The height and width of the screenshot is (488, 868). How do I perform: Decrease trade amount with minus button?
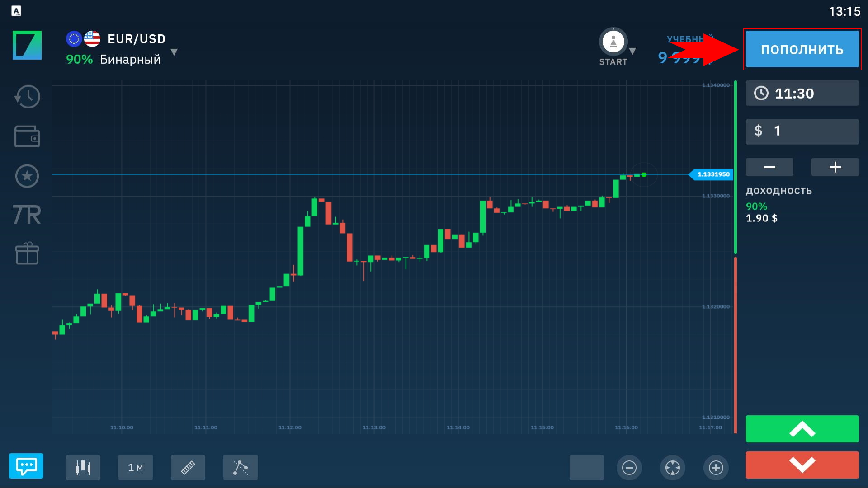click(769, 167)
